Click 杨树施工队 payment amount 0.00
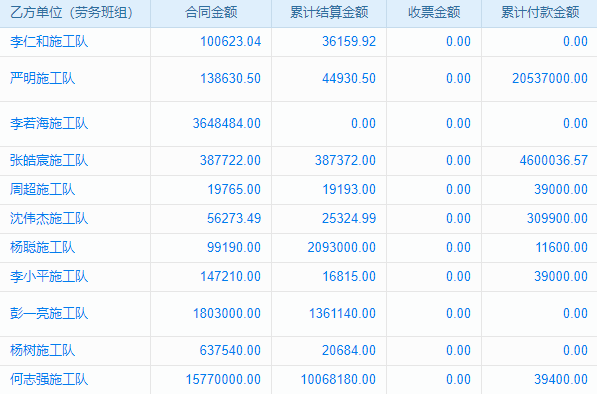 pyautogui.click(x=576, y=350)
